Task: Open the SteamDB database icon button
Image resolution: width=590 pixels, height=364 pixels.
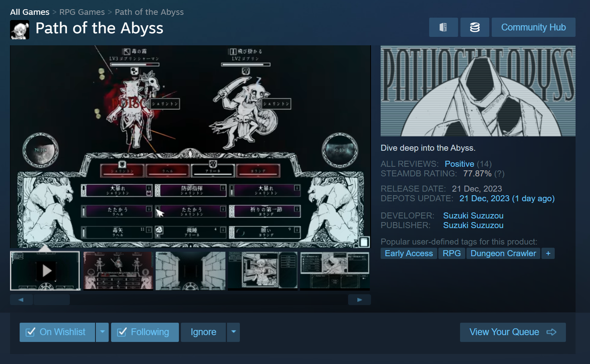Action: [x=475, y=27]
